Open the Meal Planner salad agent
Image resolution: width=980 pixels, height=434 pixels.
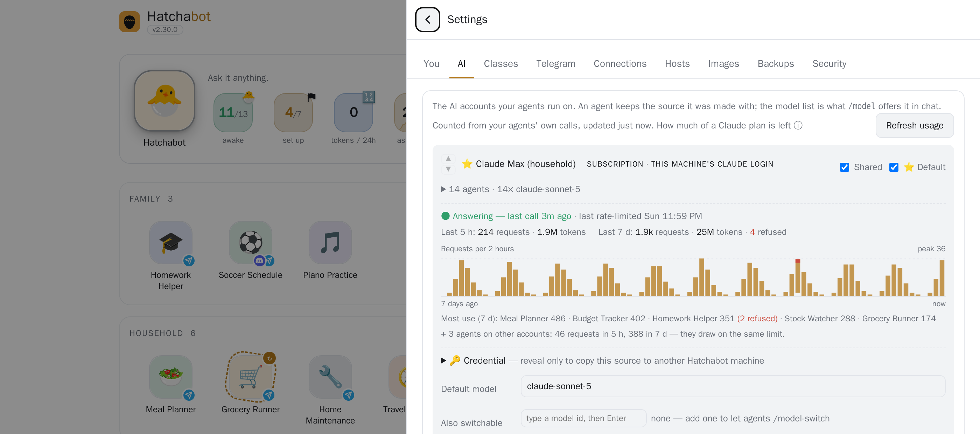point(171,377)
